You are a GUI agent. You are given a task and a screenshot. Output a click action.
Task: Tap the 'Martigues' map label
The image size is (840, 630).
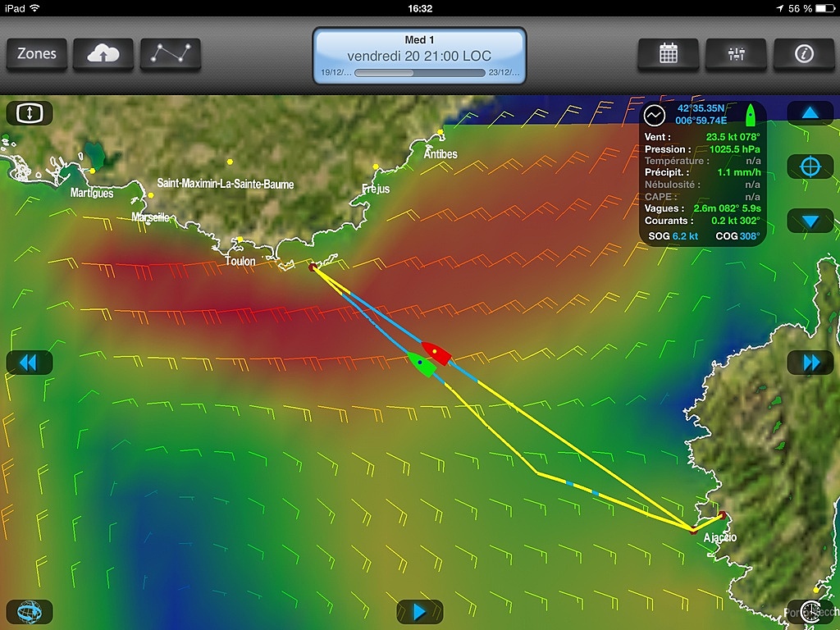tap(92, 193)
